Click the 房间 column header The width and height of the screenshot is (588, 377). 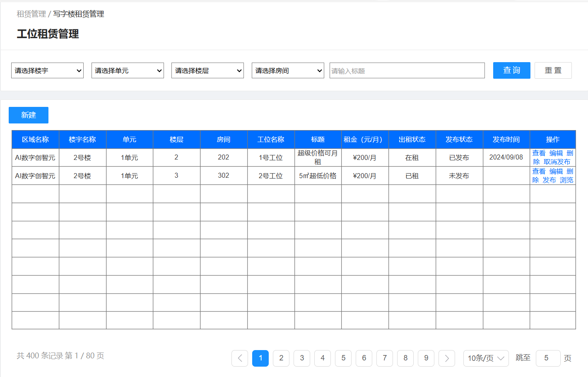(x=224, y=140)
